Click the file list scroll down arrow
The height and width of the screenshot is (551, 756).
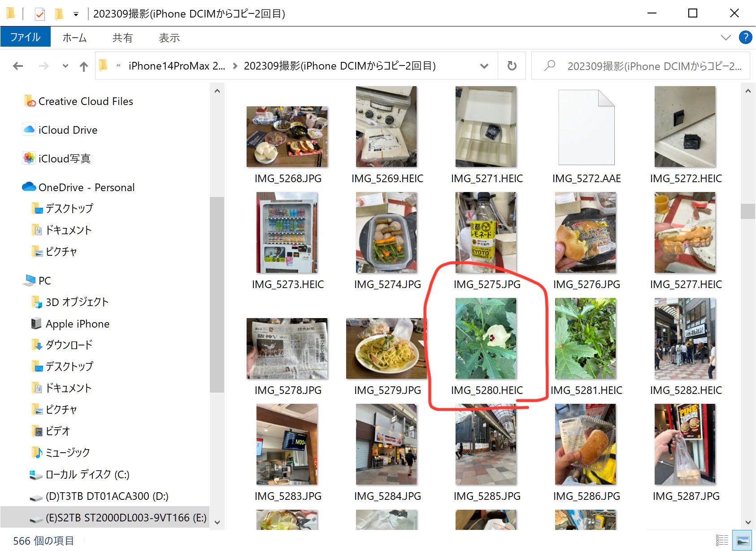(x=747, y=522)
